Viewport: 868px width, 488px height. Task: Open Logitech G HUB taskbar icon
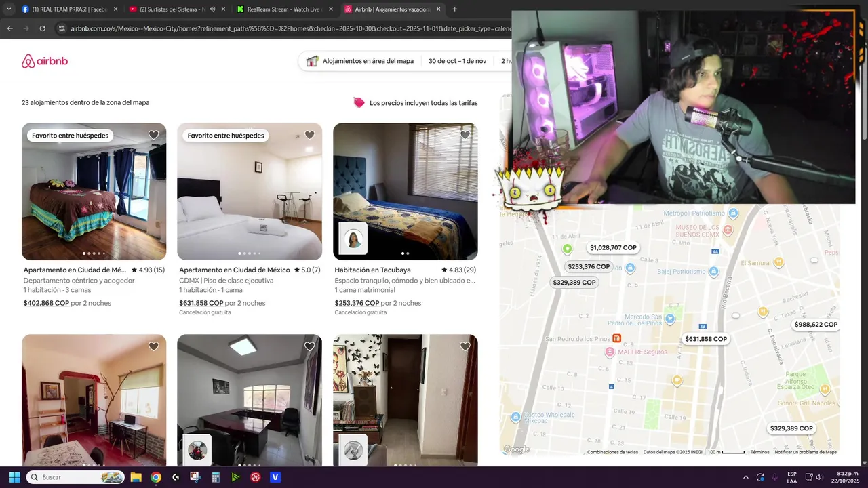pos(176,477)
